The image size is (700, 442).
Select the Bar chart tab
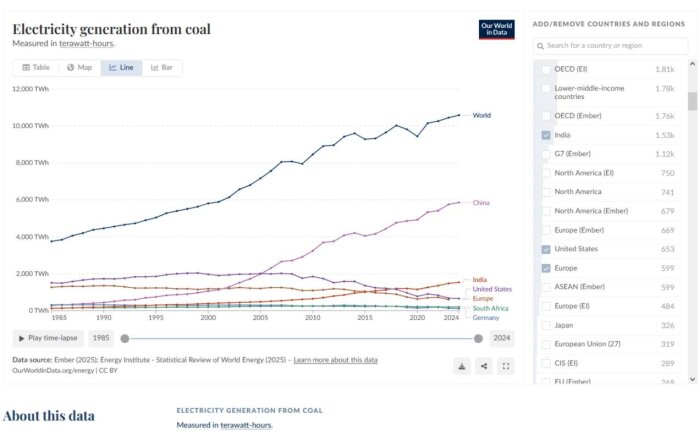162,67
